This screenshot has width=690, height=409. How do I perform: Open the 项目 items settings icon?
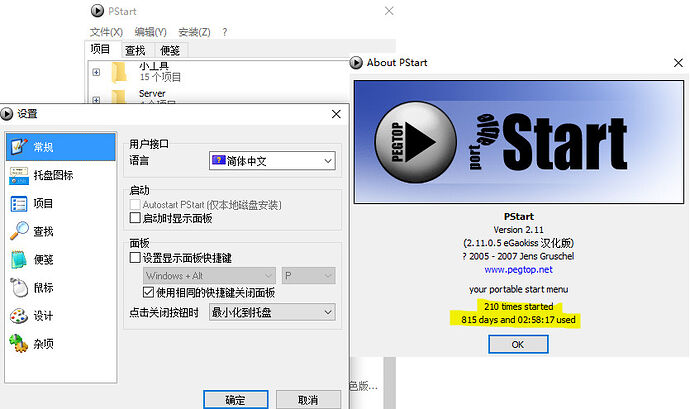[18, 203]
